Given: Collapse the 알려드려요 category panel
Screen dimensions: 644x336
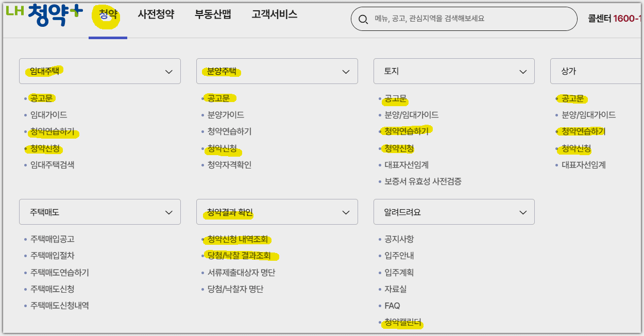Looking at the screenshot, I should pyautogui.click(x=522, y=212).
